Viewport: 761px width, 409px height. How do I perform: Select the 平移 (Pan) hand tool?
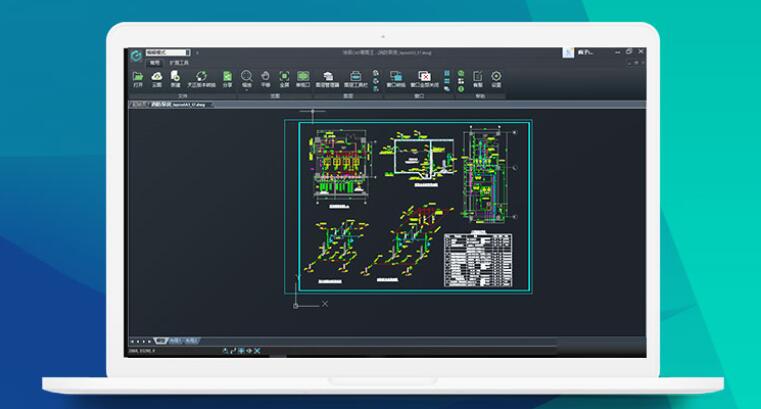[265, 76]
